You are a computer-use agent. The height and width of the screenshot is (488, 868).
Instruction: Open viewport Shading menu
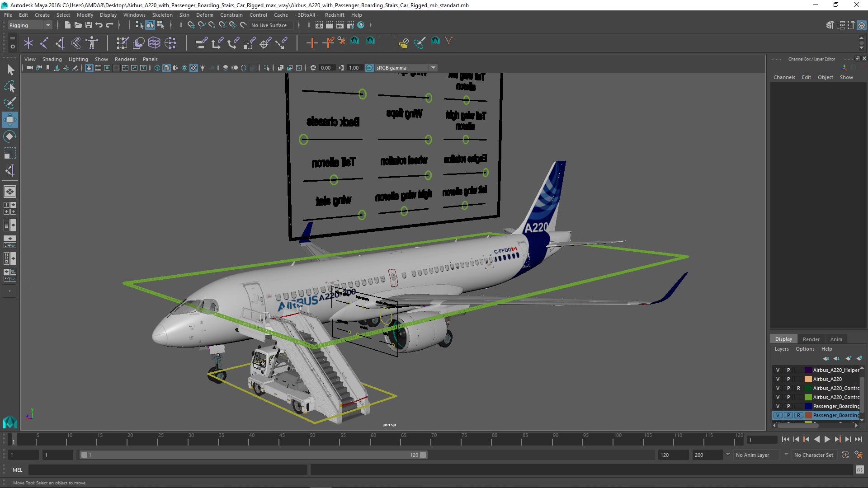pyautogui.click(x=52, y=59)
